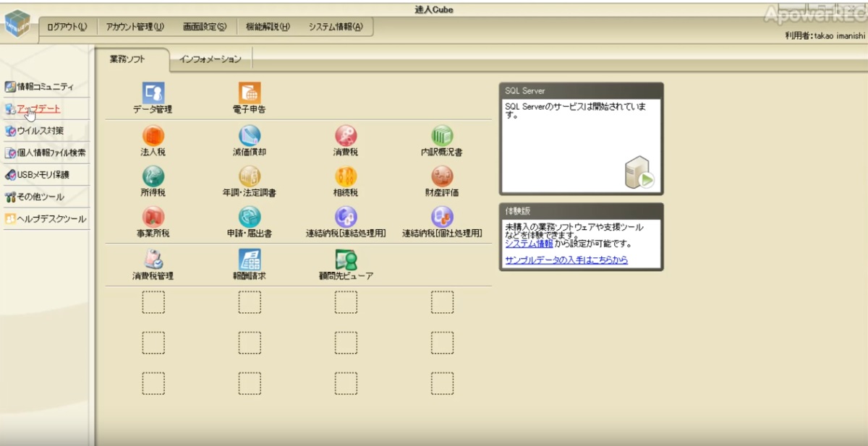Screen dimensions: 868x446
Task: Open the 消費税管理 management tool
Action: point(153,265)
